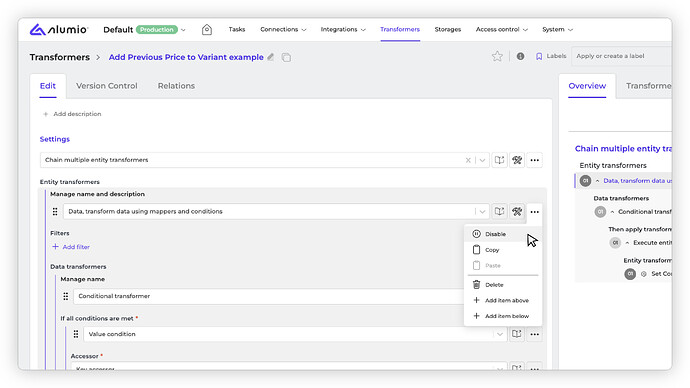The height and width of the screenshot is (388, 690).
Task: Click the tools icon in Settings row
Action: click(517, 160)
